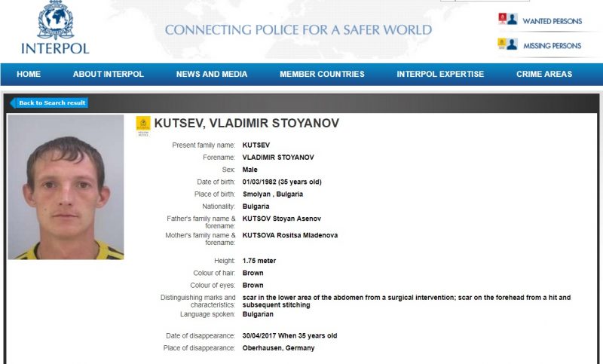Click the Connecting Police For A Safer World banner
The image size is (603, 364).
click(298, 29)
